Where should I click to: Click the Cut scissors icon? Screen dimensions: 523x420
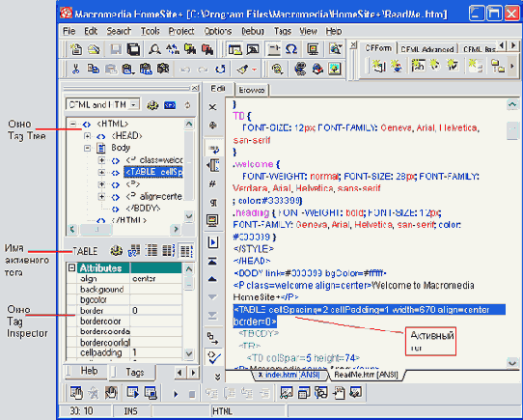[75, 69]
